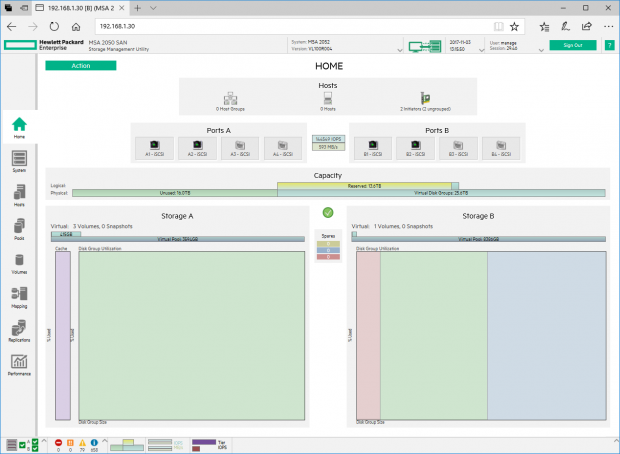The width and height of the screenshot is (620, 454).
Task: Click the Initiators icon in Hosts panel
Action: coord(423,99)
